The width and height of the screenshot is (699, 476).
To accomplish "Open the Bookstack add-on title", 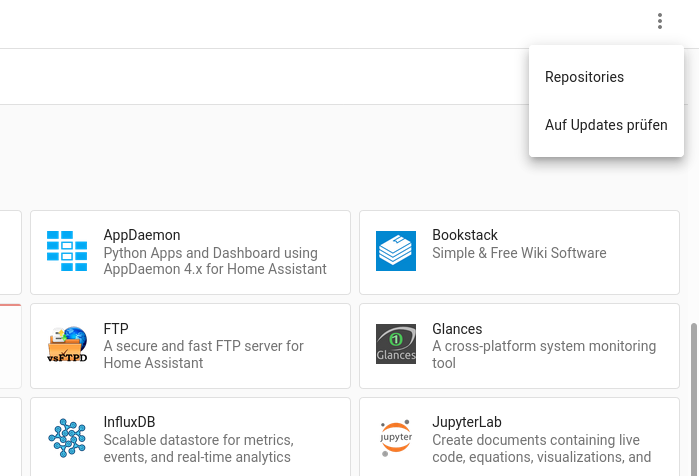I will pos(465,235).
